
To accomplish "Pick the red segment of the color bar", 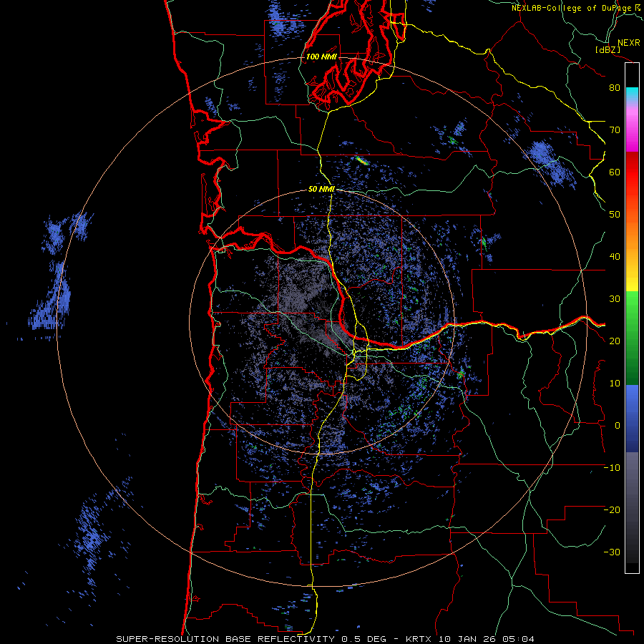I will (632, 172).
